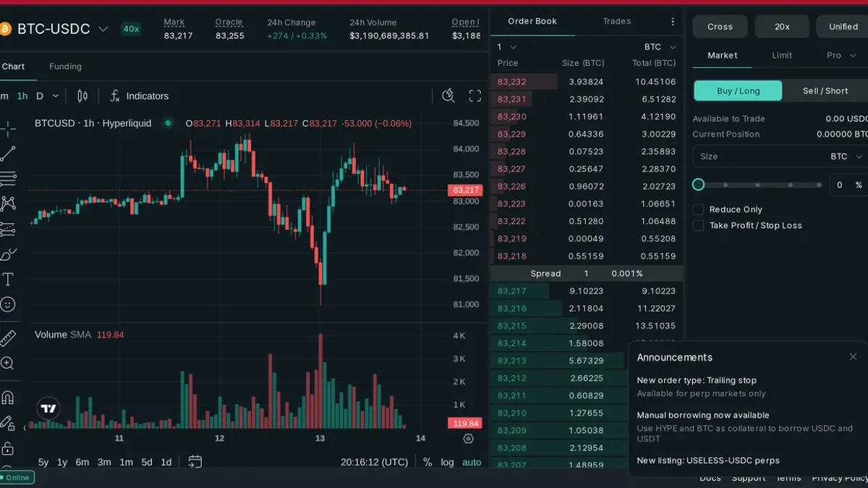Open the go to date calendar icon
868x488 pixels.
[195, 461]
